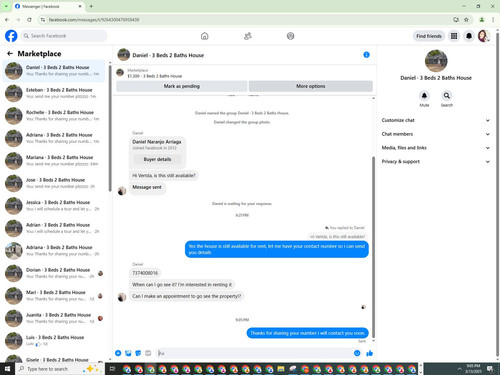
Task: Click the "Hi Verlda, is this still available?" message
Action: pyautogui.click(x=164, y=175)
